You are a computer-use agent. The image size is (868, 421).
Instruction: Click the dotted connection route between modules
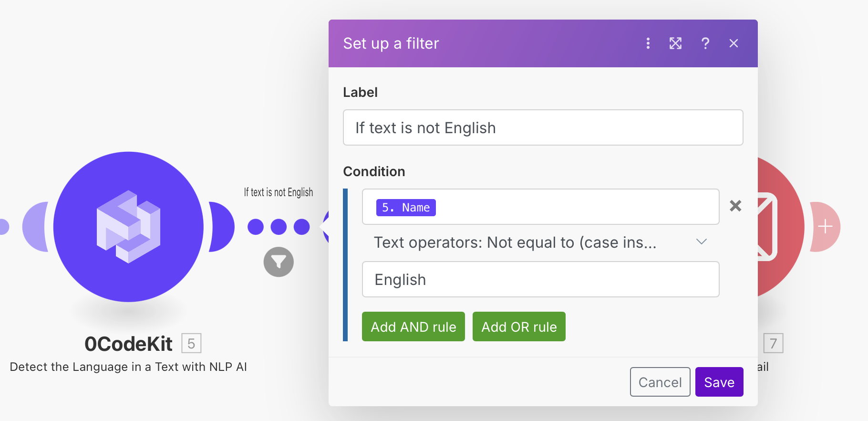279,227
